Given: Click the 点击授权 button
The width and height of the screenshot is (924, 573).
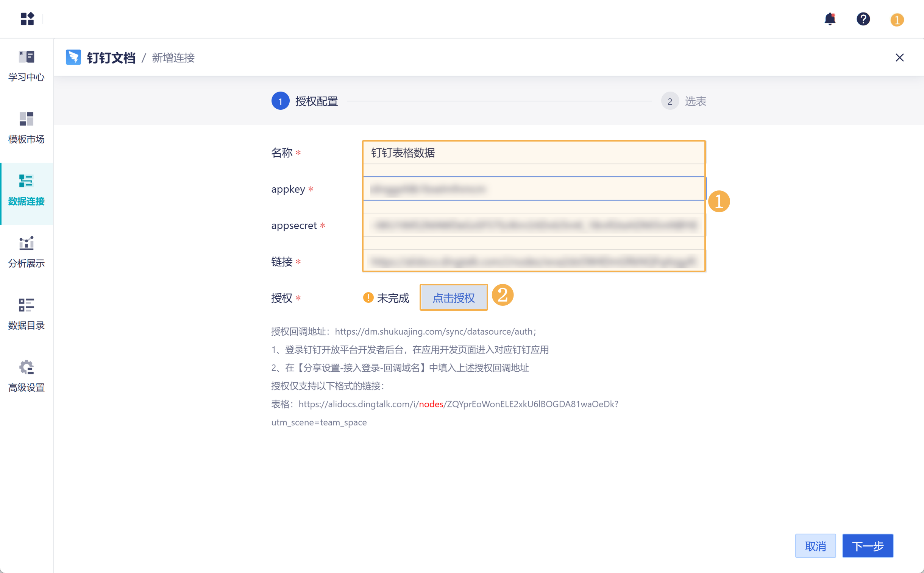Looking at the screenshot, I should click(453, 298).
